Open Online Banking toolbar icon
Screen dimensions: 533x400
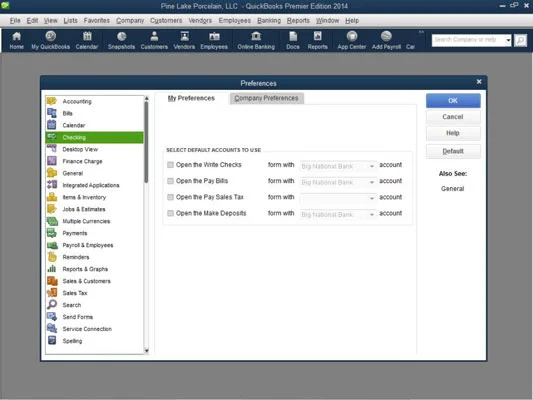(x=256, y=40)
